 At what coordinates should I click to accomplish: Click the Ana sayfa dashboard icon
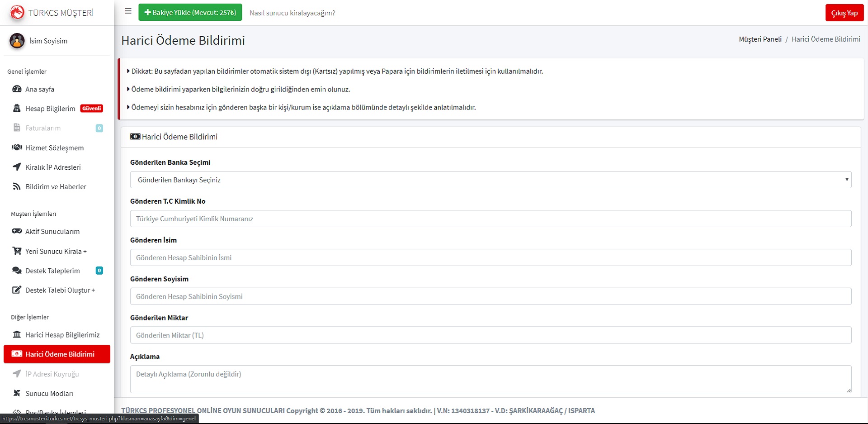pyautogui.click(x=17, y=89)
